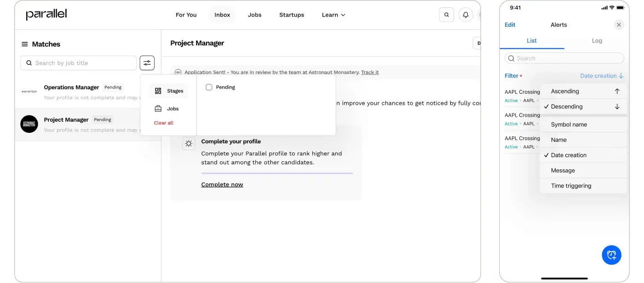Switch to the Log tab
Viewport: 644px width, 283px height.
point(597,40)
